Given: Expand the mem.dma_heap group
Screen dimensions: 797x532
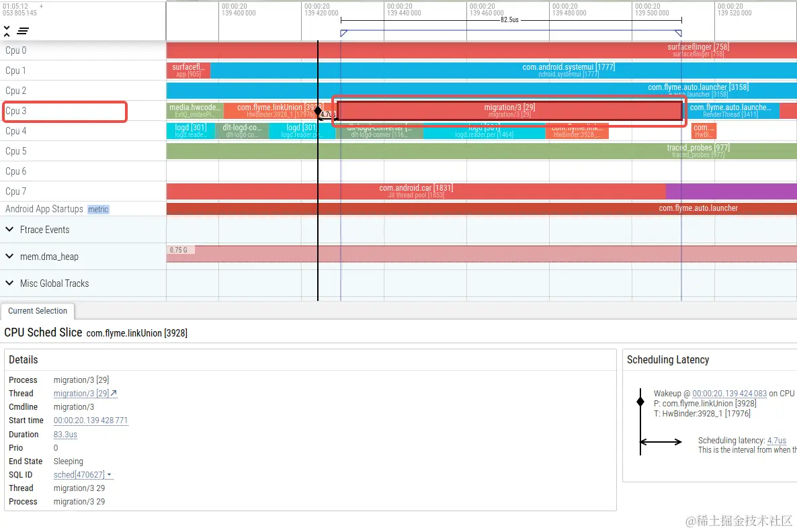Looking at the screenshot, I should pyautogui.click(x=9, y=256).
